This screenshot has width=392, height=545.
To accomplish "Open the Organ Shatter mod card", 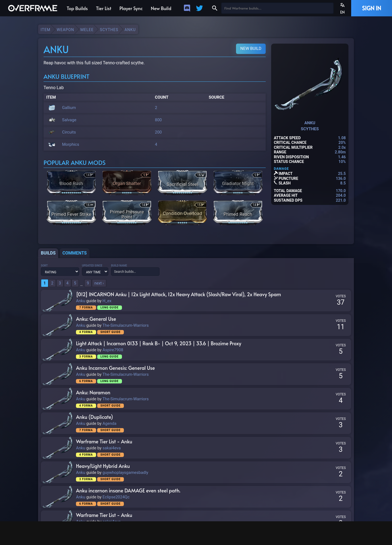I will (x=127, y=182).
